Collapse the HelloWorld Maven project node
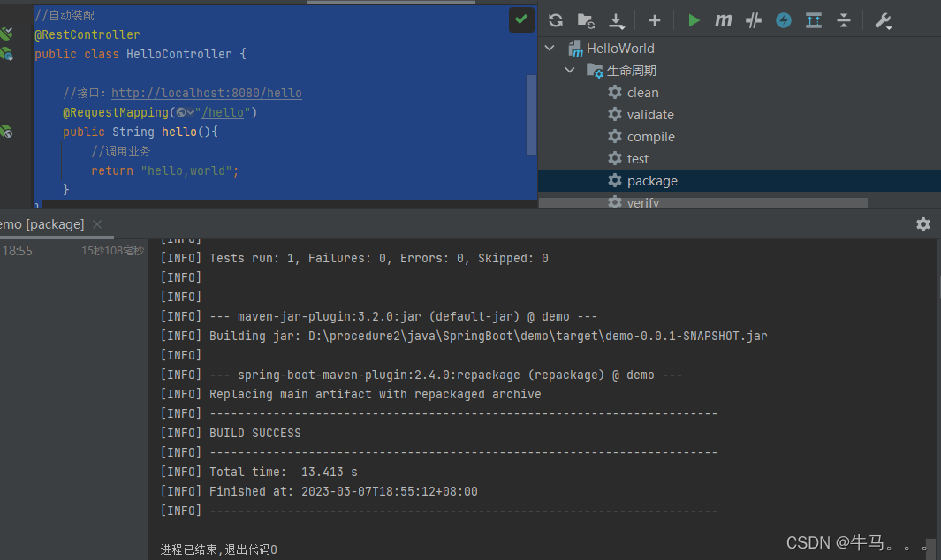 coord(550,48)
